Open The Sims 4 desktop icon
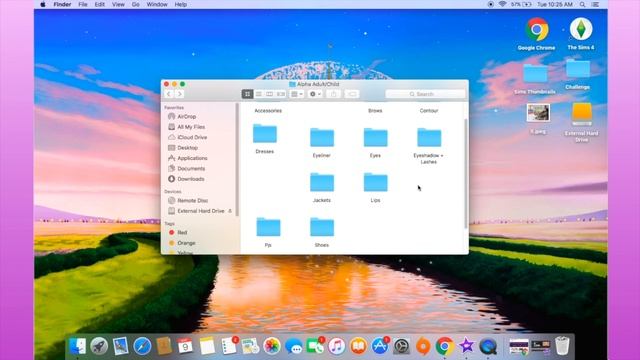This screenshot has width=640, height=360. [581, 29]
